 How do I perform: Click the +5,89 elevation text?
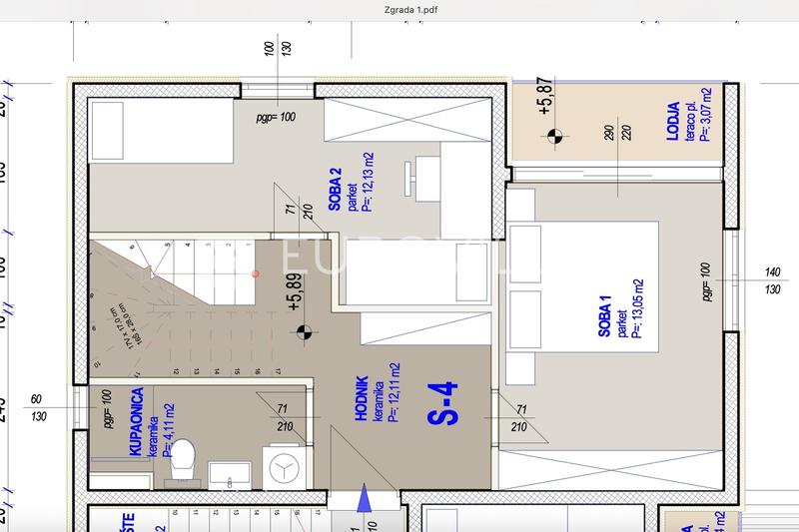(295, 292)
